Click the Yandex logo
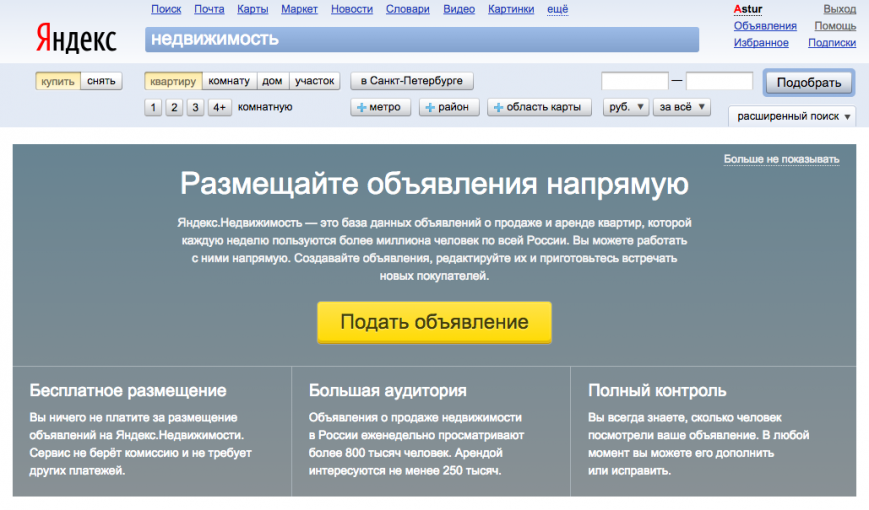The image size is (869, 510). coord(76,40)
